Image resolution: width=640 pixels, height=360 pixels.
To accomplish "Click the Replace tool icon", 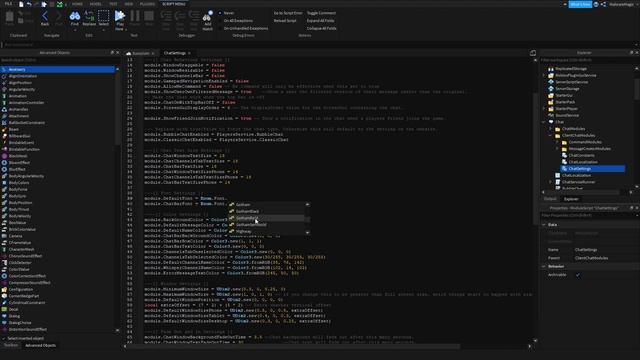I will pos(89,16).
